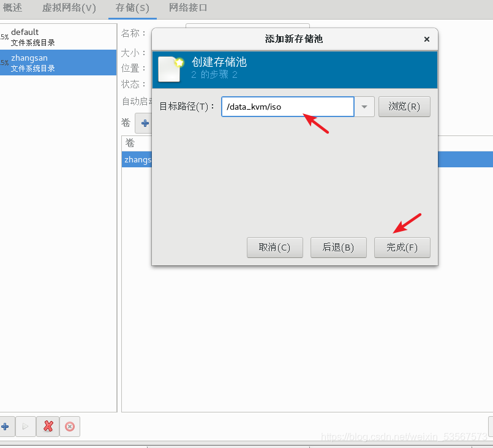
Task: Delete the storage pool with the red X icon
Action: click(48, 427)
